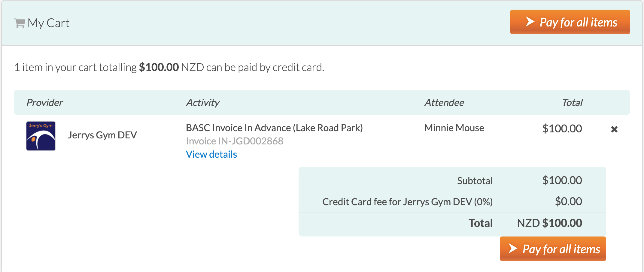The height and width of the screenshot is (272, 644).
Task: Open the View details link
Action: (x=211, y=154)
